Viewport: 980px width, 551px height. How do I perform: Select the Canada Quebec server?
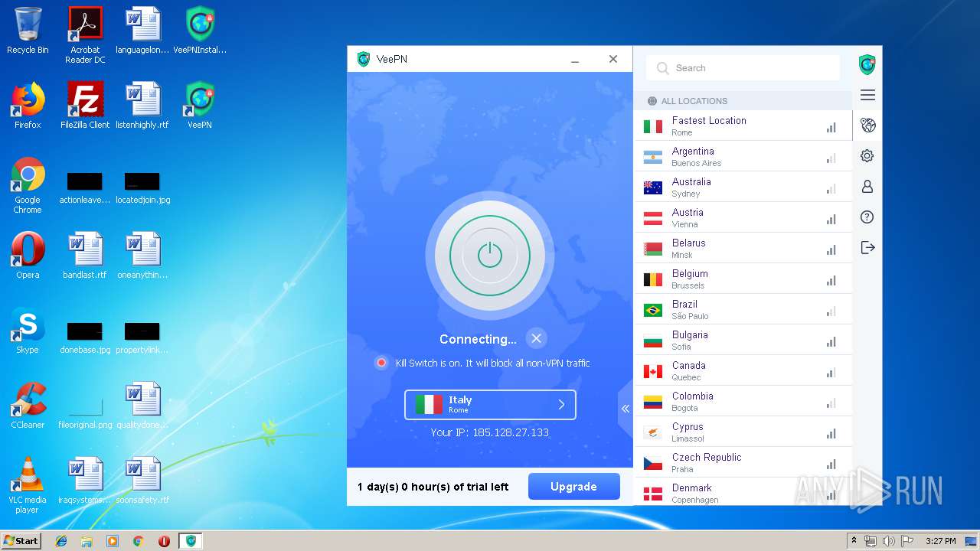tap(743, 370)
